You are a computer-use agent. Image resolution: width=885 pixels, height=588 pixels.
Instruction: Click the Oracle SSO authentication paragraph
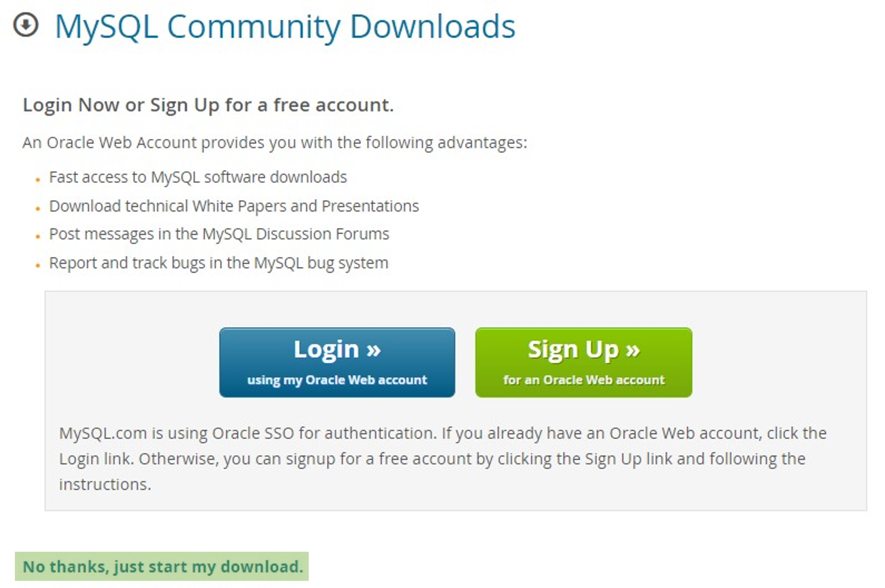pyautogui.click(x=442, y=459)
